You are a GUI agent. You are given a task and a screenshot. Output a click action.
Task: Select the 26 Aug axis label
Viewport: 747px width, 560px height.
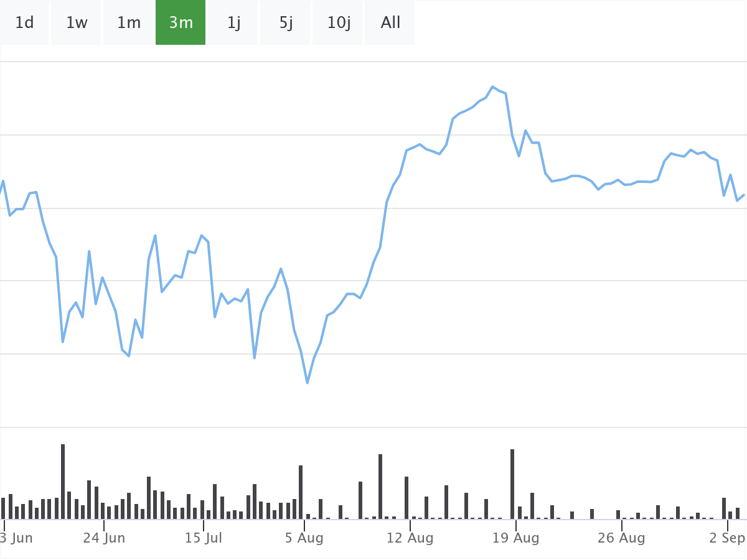[x=621, y=538]
